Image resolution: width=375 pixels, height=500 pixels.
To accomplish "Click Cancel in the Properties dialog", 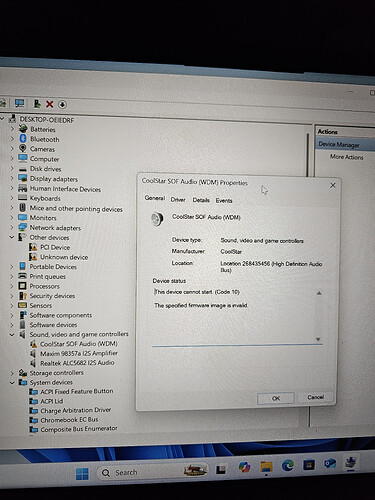I will (315, 397).
